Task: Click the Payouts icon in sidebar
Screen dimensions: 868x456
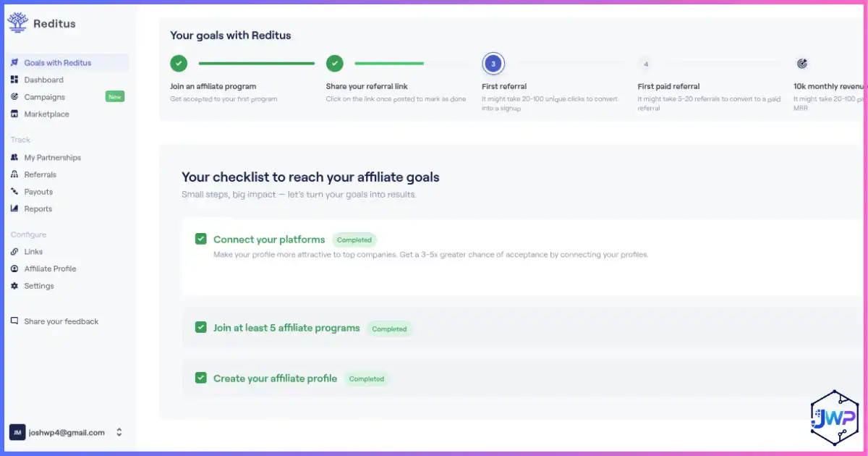Action: [14, 192]
